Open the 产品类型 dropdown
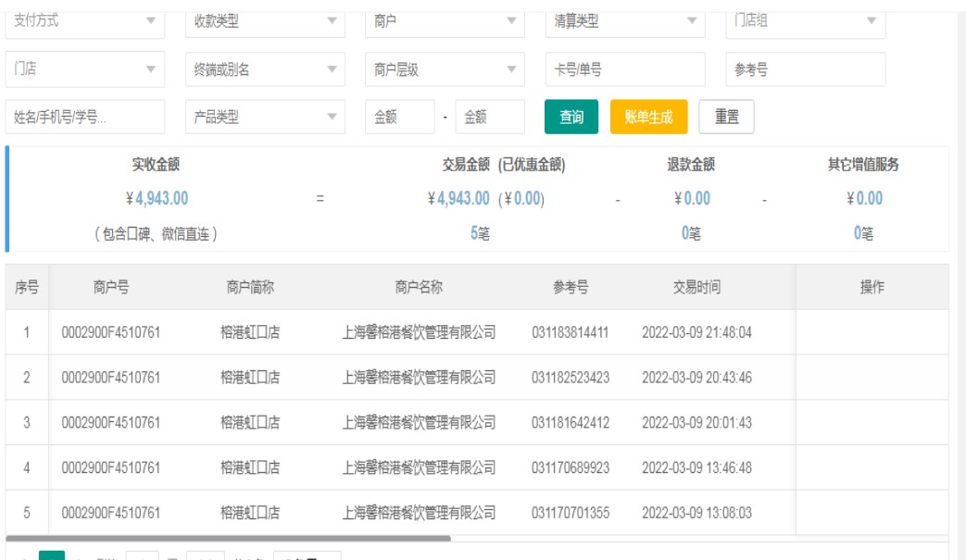This screenshot has width=966, height=560. (265, 118)
